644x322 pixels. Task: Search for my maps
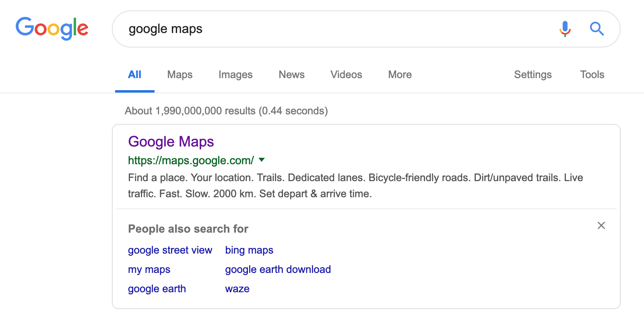149,269
